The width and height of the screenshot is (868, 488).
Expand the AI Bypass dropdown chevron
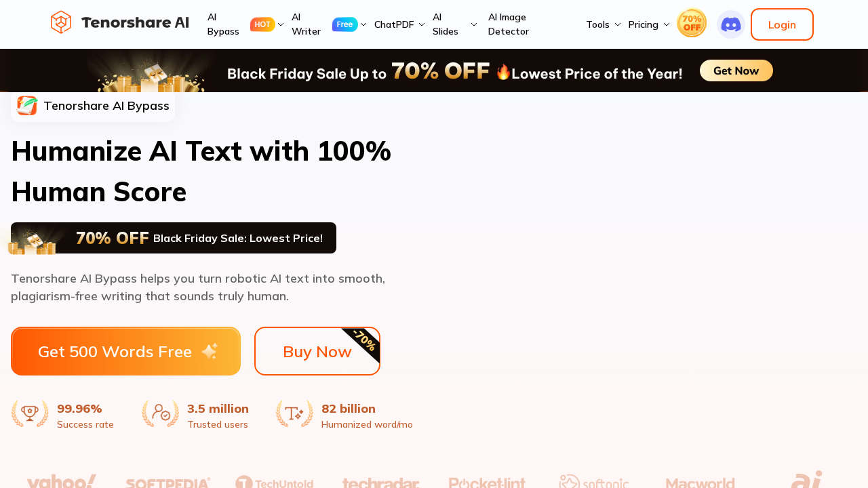(x=281, y=24)
